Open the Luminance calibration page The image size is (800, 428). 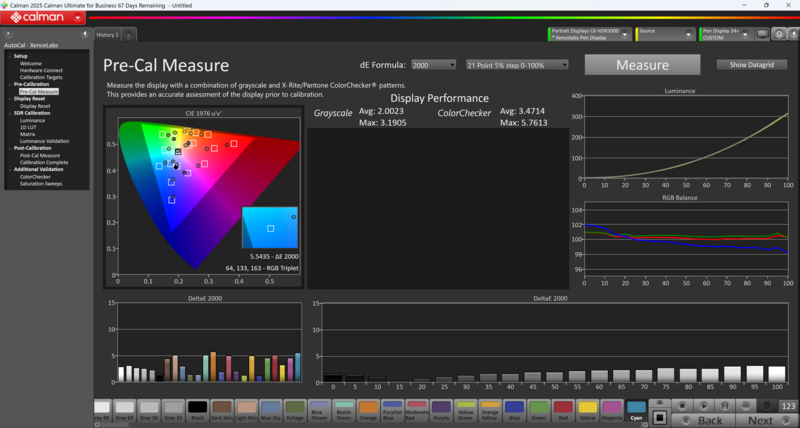click(32, 120)
